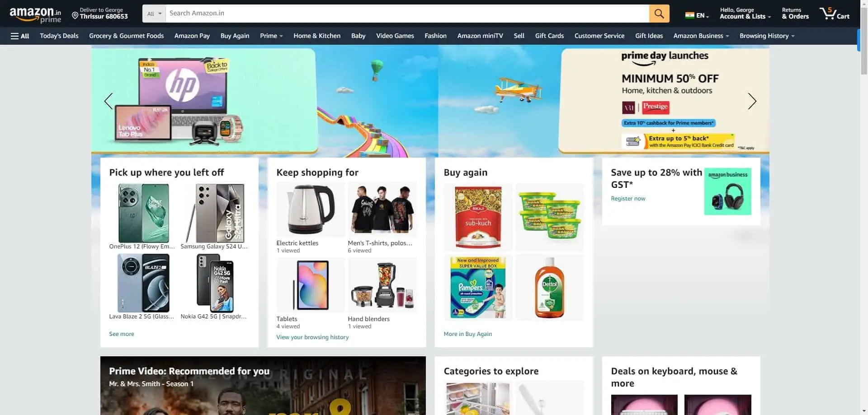Open Returns & Orders
The height and width of the screenshot is (415, 868).
[795, 14]
